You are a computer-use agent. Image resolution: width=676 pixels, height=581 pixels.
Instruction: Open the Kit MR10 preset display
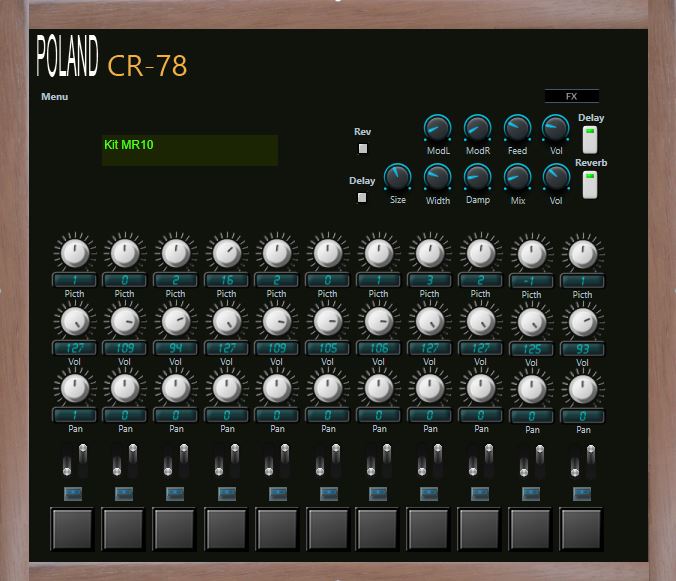[x=189, y=150]
